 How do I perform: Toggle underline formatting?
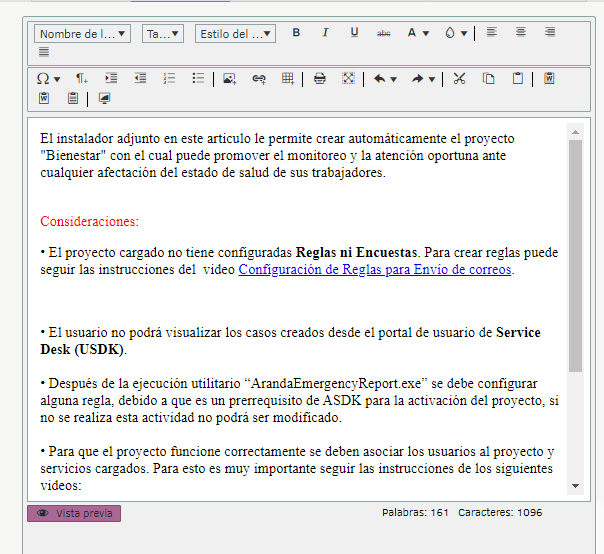coord(354,33)
